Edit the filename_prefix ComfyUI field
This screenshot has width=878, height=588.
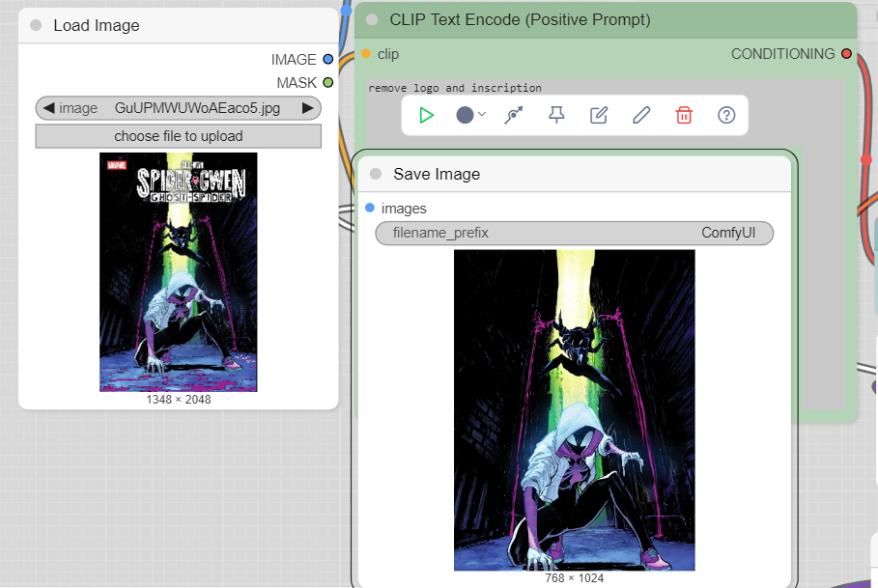click(574, 233)
